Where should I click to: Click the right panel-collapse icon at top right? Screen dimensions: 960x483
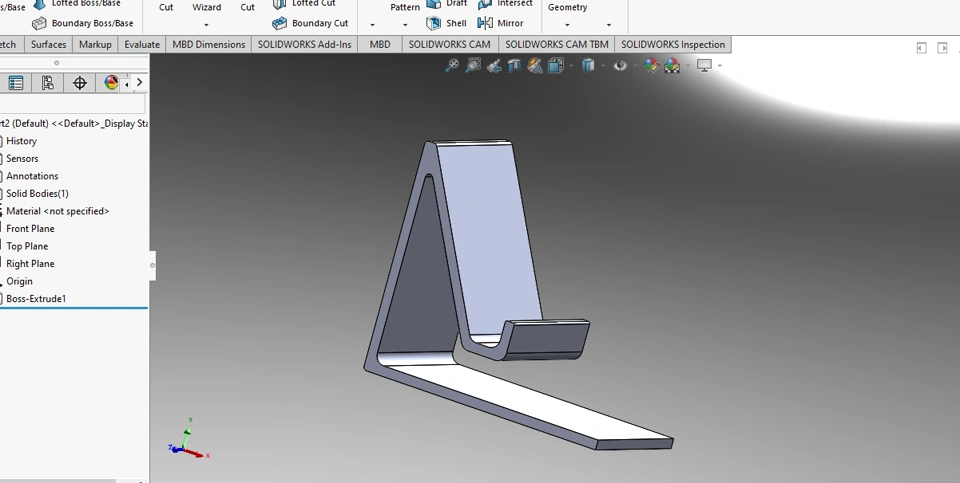(x=942, y=48)
